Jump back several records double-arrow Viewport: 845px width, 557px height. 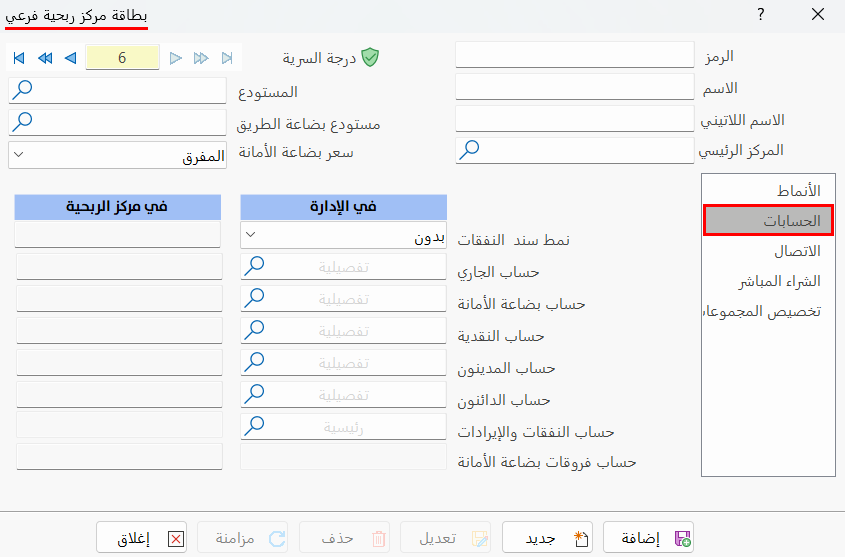pos(45,58)
